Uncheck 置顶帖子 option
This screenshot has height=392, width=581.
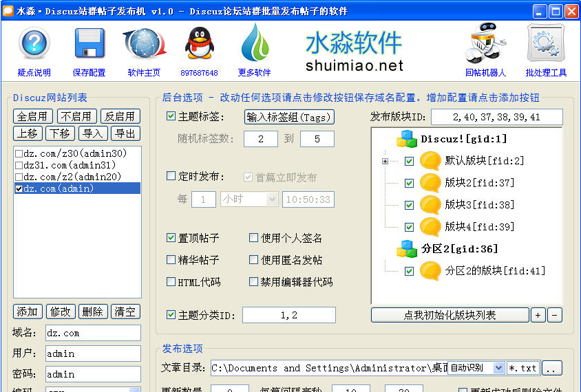[171, 238]
